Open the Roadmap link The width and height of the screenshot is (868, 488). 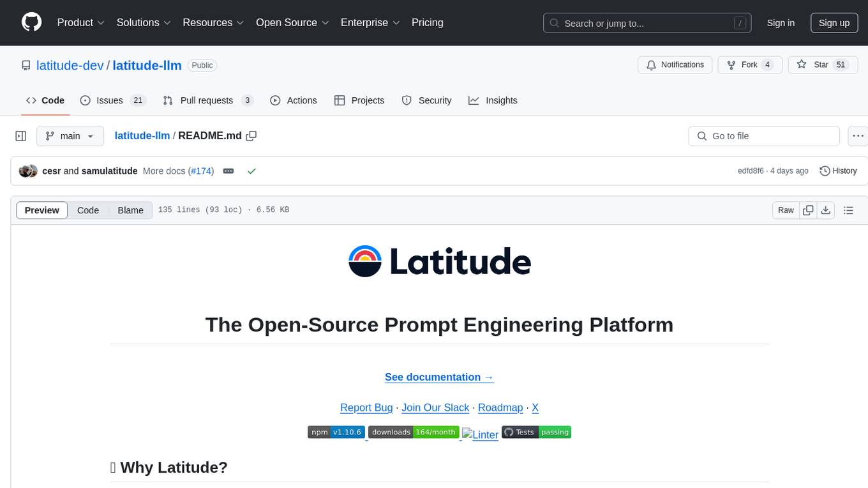pos(500,408)
